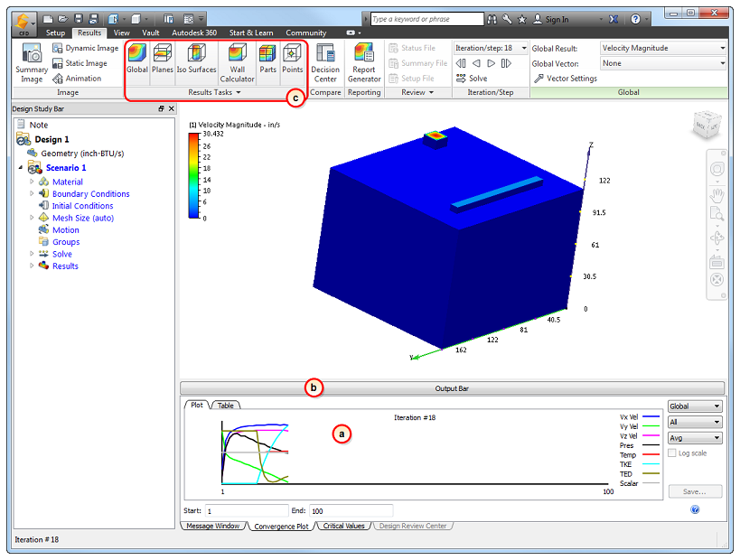
Task: Open the Start & Learn tab
Action: pos(251,33)
